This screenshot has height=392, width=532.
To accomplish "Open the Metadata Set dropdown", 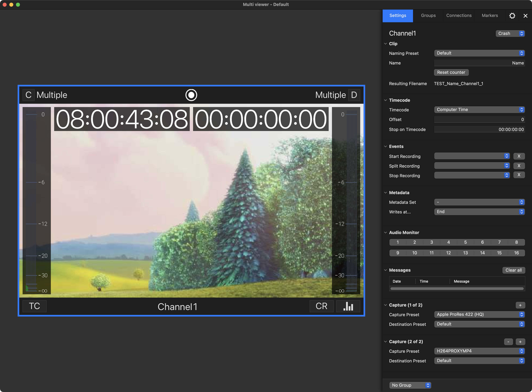I will click(479, 202).
